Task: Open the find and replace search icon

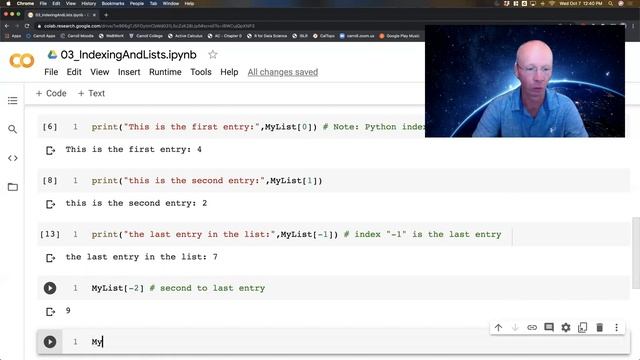Action: click(x=13, y=129)
